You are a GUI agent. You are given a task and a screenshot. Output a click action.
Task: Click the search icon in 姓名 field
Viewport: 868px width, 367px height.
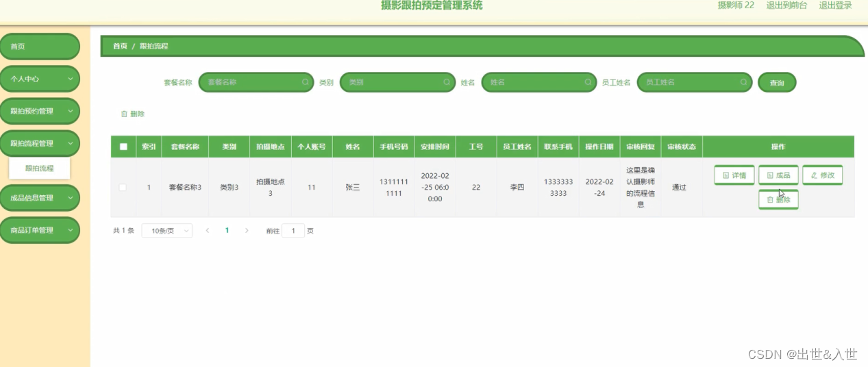tap(588, 82)
